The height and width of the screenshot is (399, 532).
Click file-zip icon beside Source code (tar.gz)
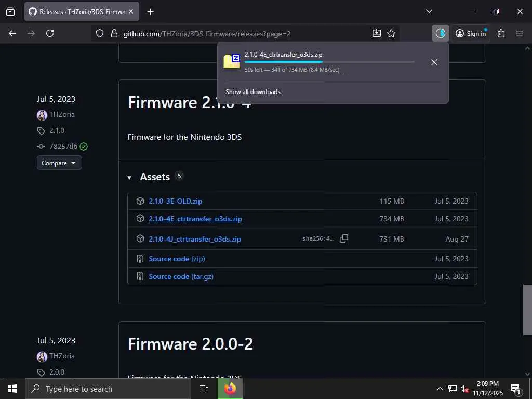pyautogui.click(x=140, y=276)
